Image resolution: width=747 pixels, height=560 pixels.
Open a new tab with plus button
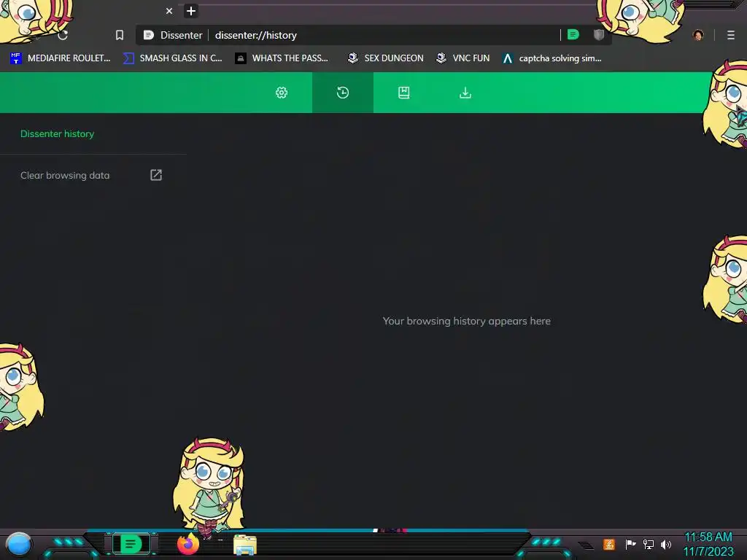(191, 11)
